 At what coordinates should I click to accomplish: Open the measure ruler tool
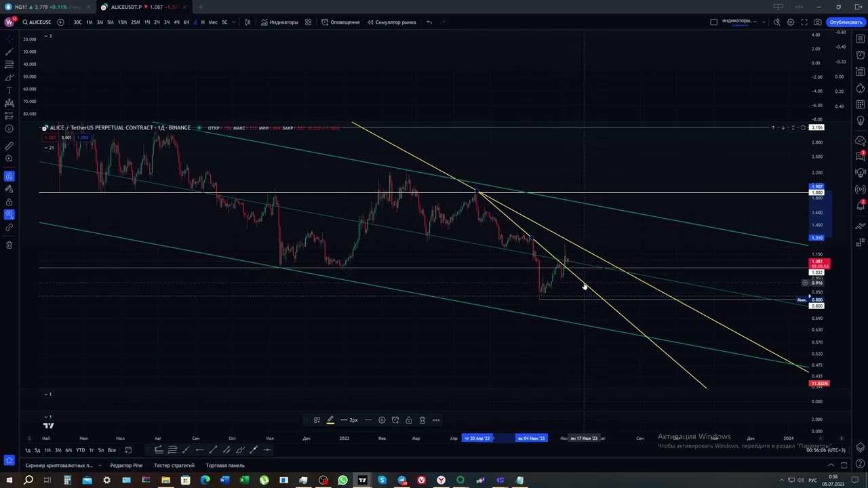click(x=9, y=146)
